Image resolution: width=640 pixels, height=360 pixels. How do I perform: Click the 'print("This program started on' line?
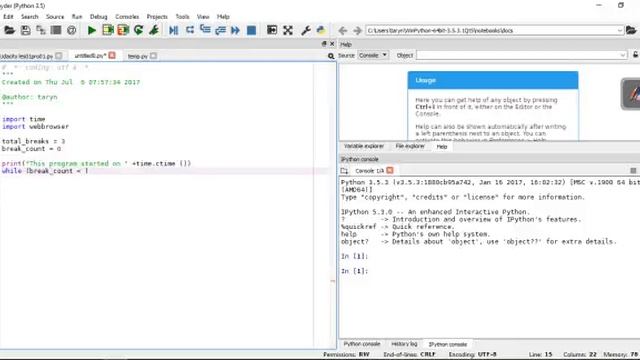[x=96, y=163]
